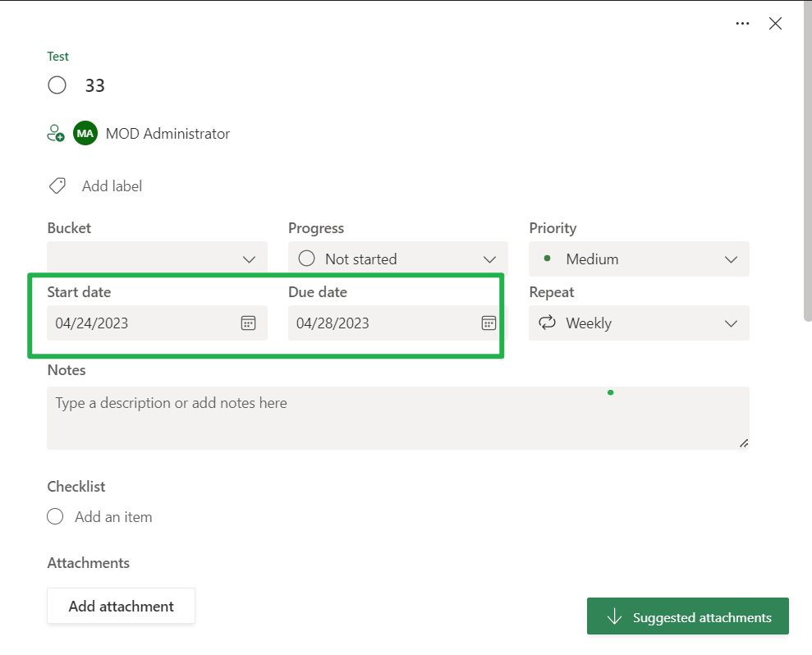Click the download arrow on Suggested attachments
This screenshot has width=812, height=655.
pos(614,616)
